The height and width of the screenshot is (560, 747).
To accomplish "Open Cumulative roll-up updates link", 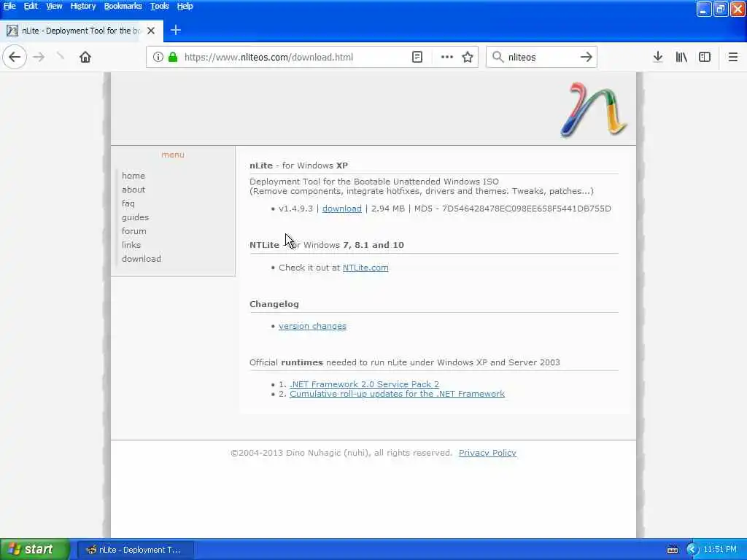I will coord(398,394).
